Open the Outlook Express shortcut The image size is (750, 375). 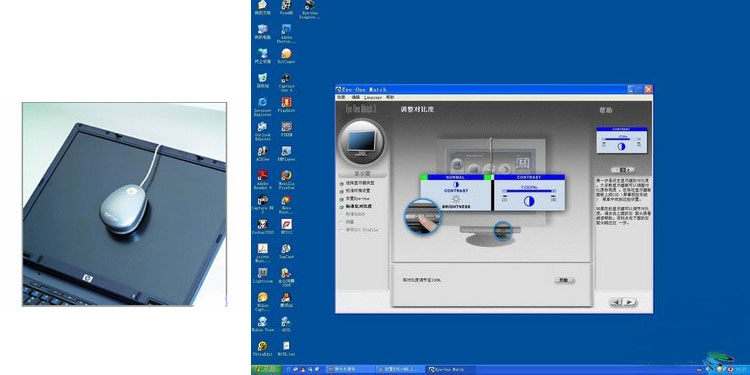click(263, 131)
